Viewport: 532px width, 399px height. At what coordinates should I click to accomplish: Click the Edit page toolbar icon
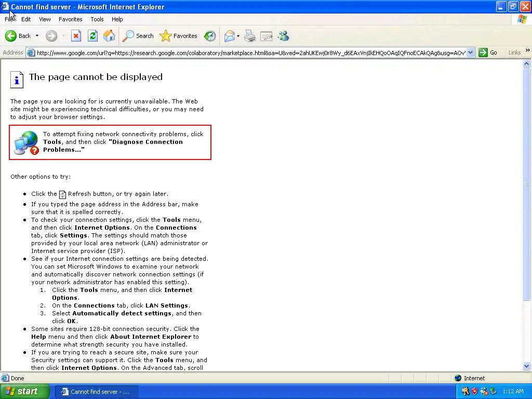coord(267,36)
